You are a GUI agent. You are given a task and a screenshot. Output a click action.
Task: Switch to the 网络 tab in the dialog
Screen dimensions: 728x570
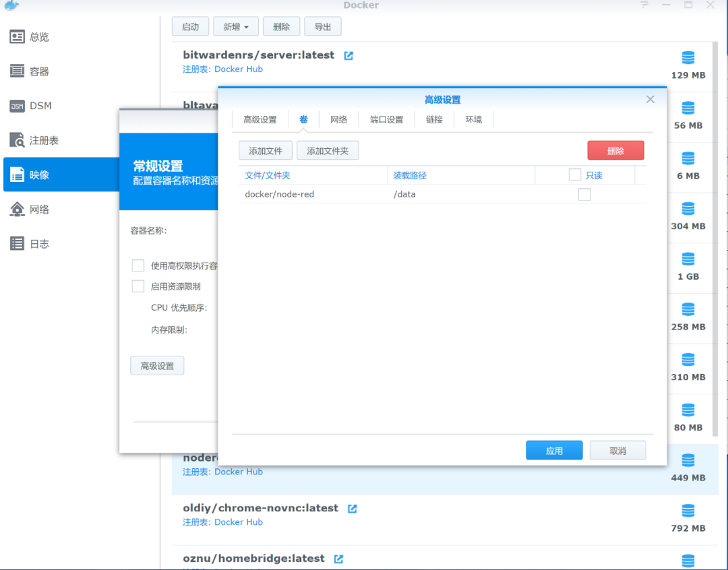click(339, 120)
